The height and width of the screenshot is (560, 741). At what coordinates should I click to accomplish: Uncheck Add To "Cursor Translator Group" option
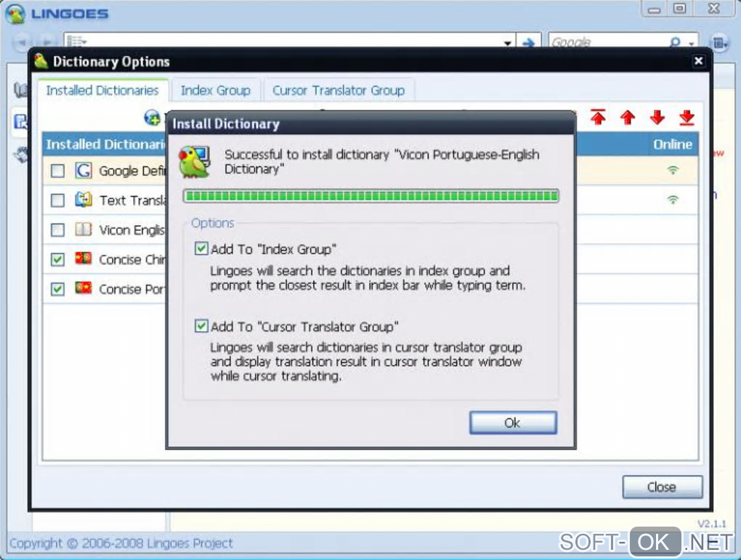[x=201, y=326]
